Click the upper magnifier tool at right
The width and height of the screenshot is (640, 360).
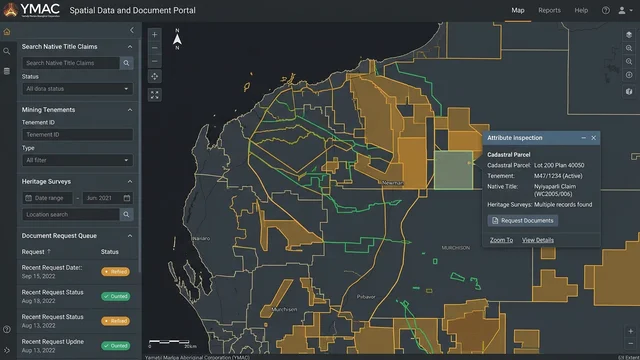629,48
